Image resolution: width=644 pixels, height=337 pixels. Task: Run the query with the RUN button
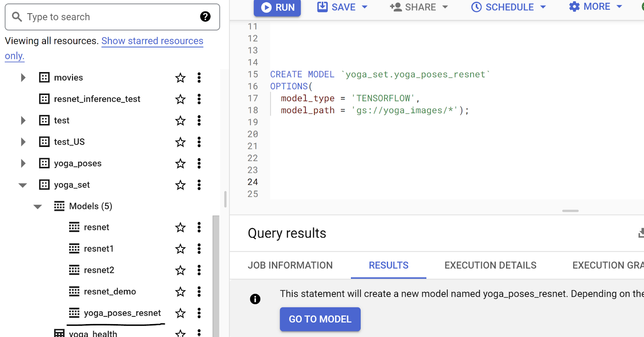pos(277,7)
